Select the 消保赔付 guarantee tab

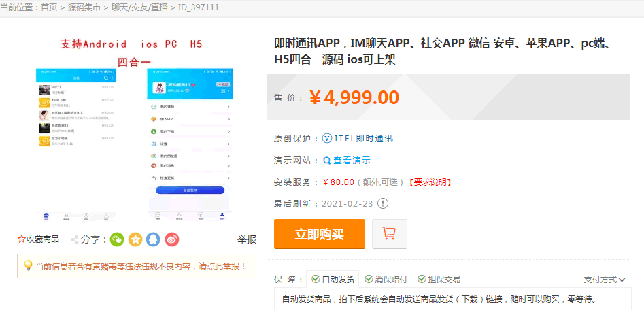tap(386, 279)
